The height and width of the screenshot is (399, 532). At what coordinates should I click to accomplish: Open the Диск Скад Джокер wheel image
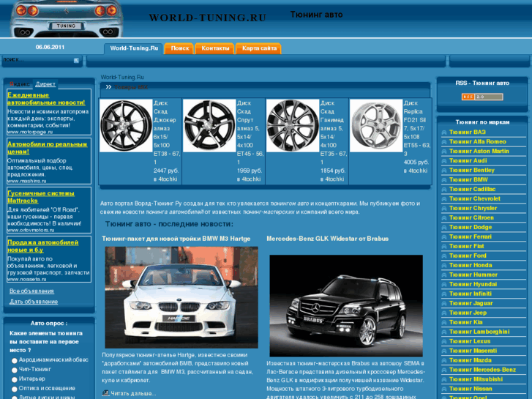click(x=126, y=126)
